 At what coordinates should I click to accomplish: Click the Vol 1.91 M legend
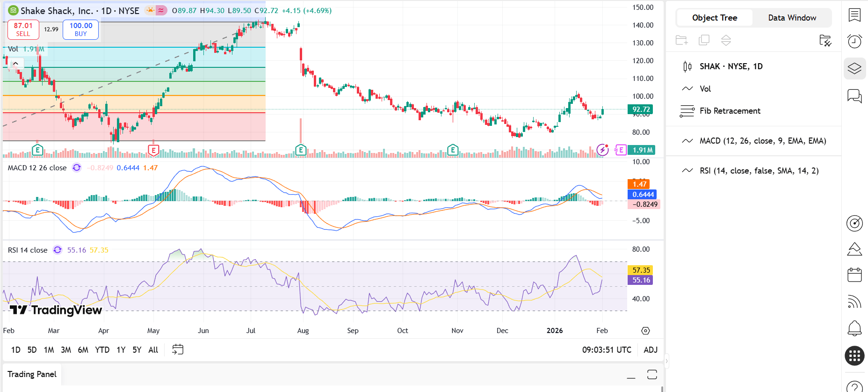click(x=26, y=49)
